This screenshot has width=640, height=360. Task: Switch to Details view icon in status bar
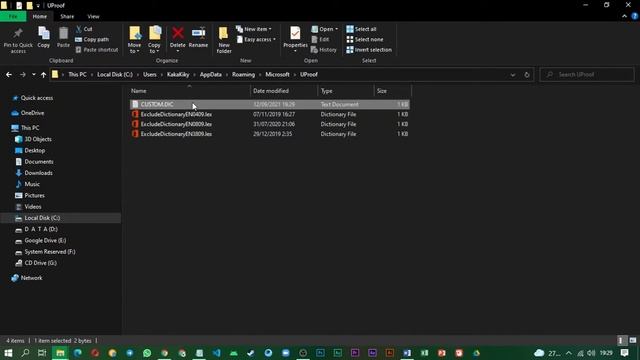click(x=621, y=340)
